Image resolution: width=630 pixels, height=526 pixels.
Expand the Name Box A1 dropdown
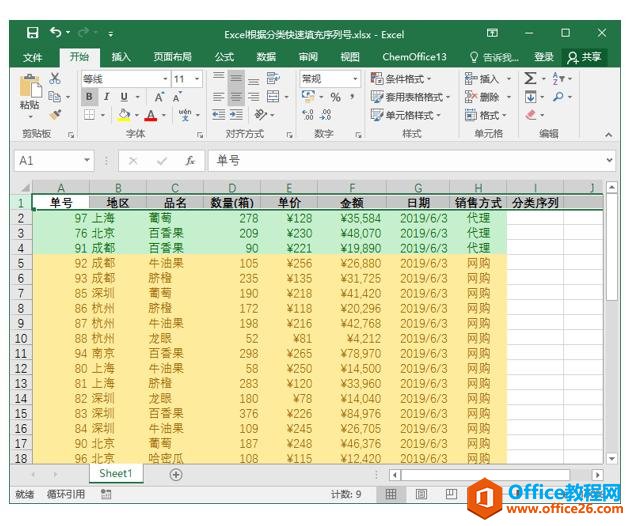coord(87,160)
